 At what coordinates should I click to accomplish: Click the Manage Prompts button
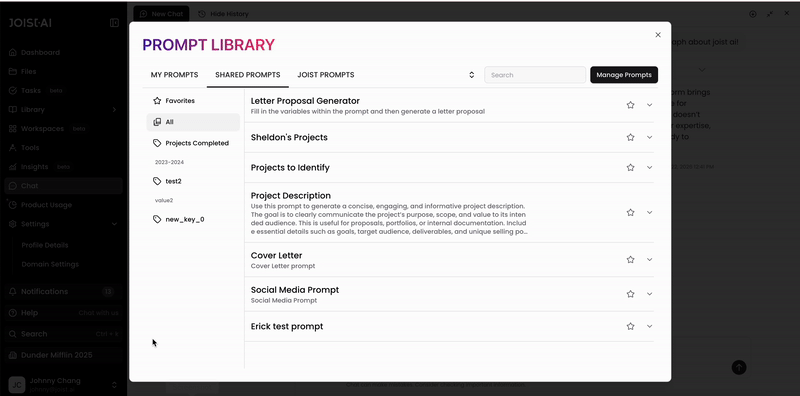pos(624,75)
